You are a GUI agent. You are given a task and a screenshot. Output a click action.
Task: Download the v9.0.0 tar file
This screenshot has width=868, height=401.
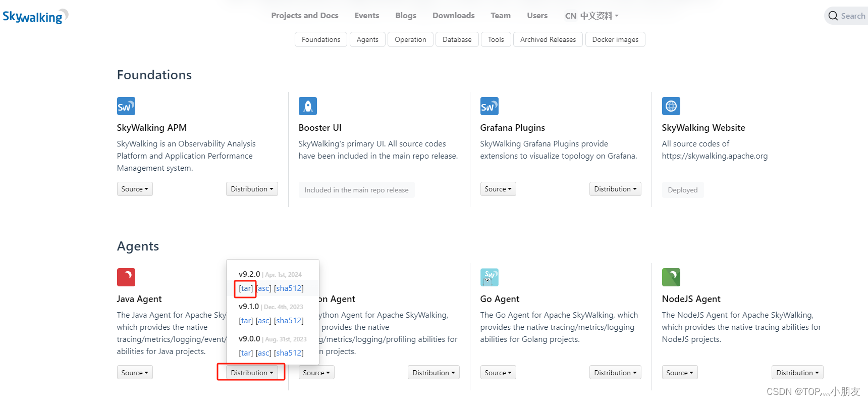(x=246, y=353)
